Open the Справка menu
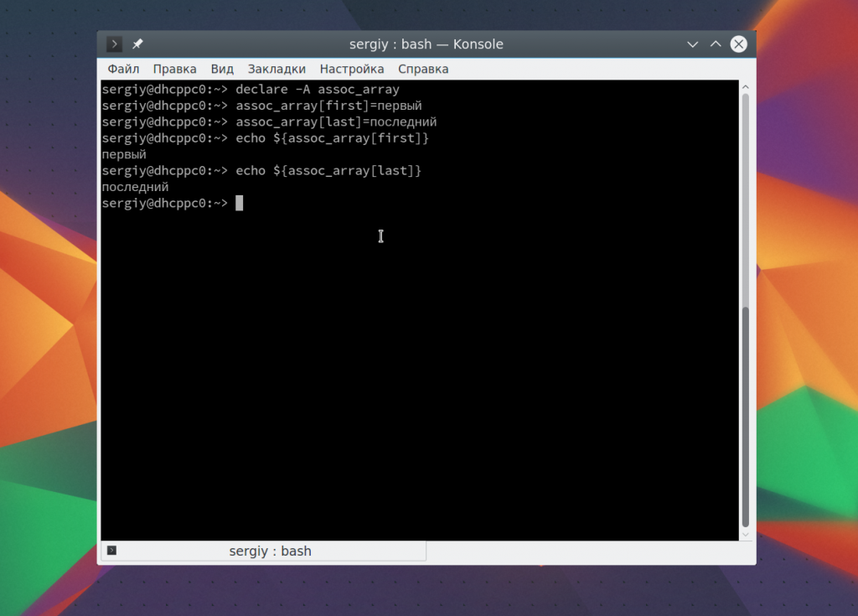 click(x=423, y=69)
